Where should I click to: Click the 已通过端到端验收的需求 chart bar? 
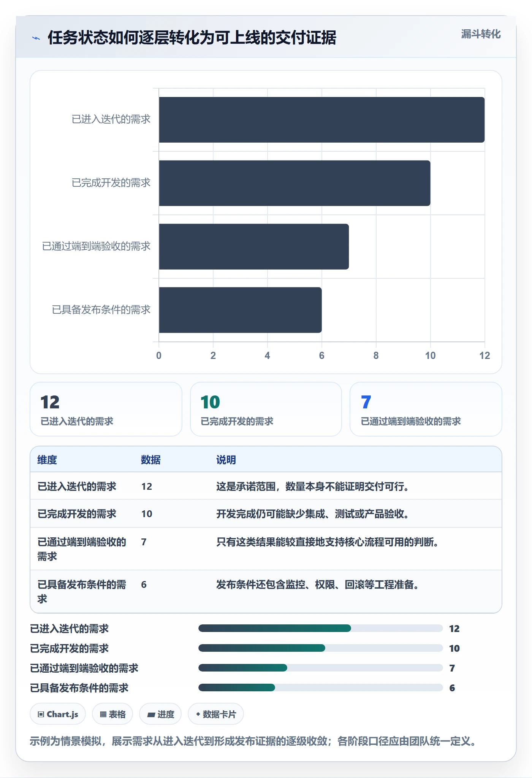click(x=254, y=246)
